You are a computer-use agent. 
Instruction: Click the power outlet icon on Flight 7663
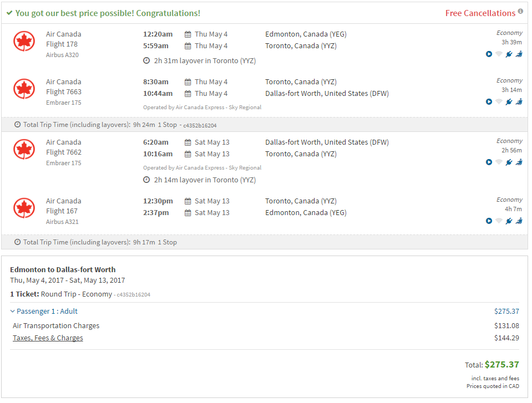pyautogui.click(x=509, y=101)
